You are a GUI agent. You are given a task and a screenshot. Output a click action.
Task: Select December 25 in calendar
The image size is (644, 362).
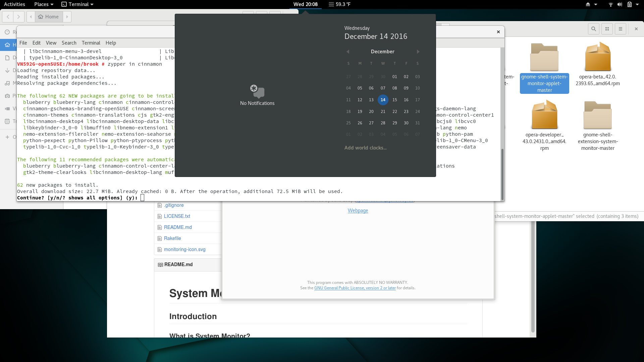pyautogui.click(x=348, y=123)
